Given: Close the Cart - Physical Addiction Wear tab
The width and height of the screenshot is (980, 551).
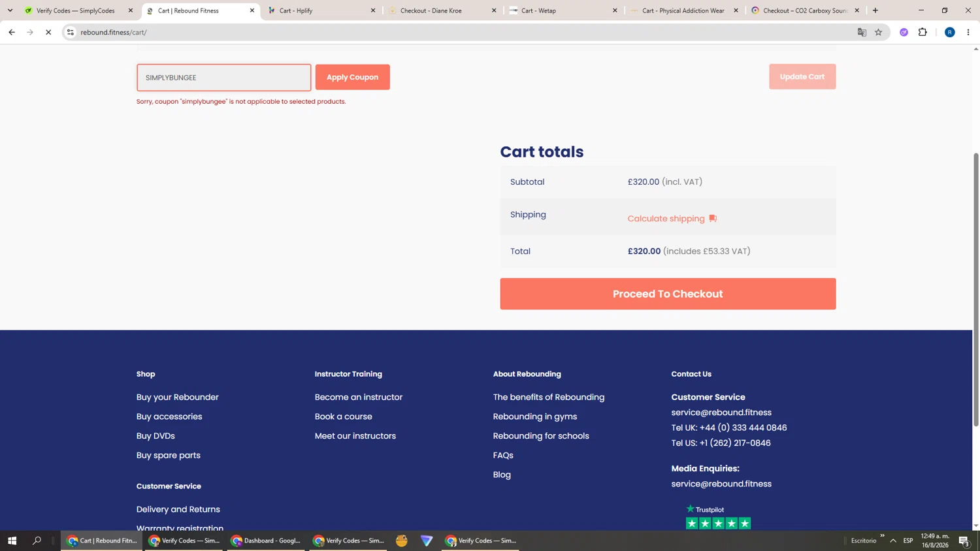Looking at the screenshot, I should pyautogui.click(x=736, y=10).
